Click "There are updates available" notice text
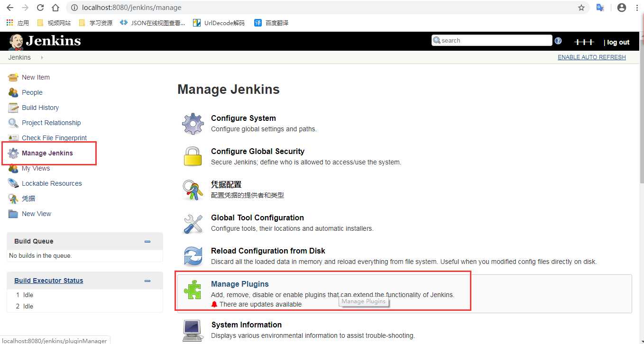Image resolution: width=644 pixels, height=344 pixels. 260,304
